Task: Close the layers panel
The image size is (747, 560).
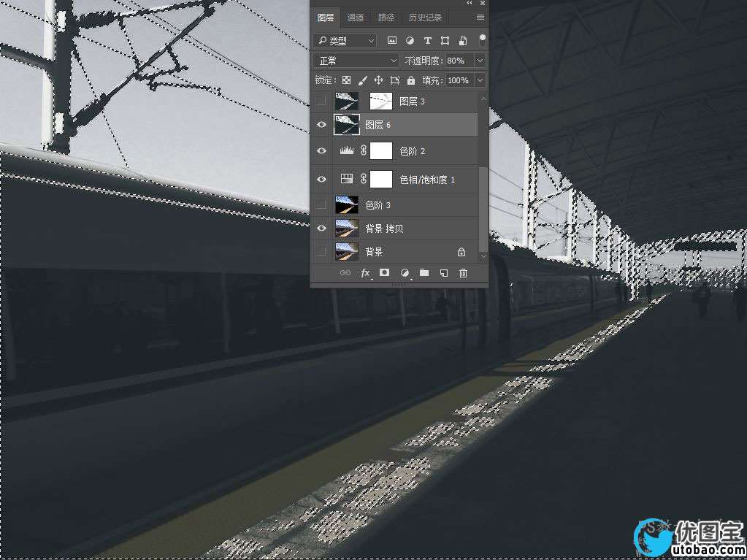Action: click(x=482, y=3)
